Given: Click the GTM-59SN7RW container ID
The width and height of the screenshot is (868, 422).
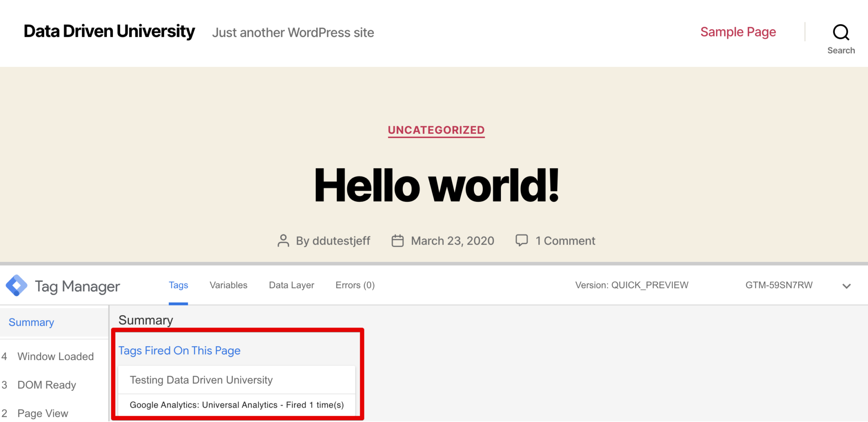Looking at the screenshot, I should pyautogui.click(x=779, y=285).
